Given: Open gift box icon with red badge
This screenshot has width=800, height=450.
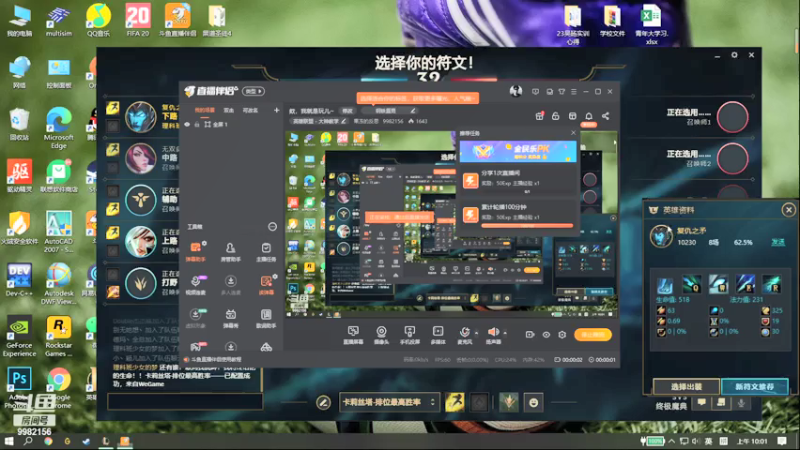Looking at the screenshot, I should point(539,116).
